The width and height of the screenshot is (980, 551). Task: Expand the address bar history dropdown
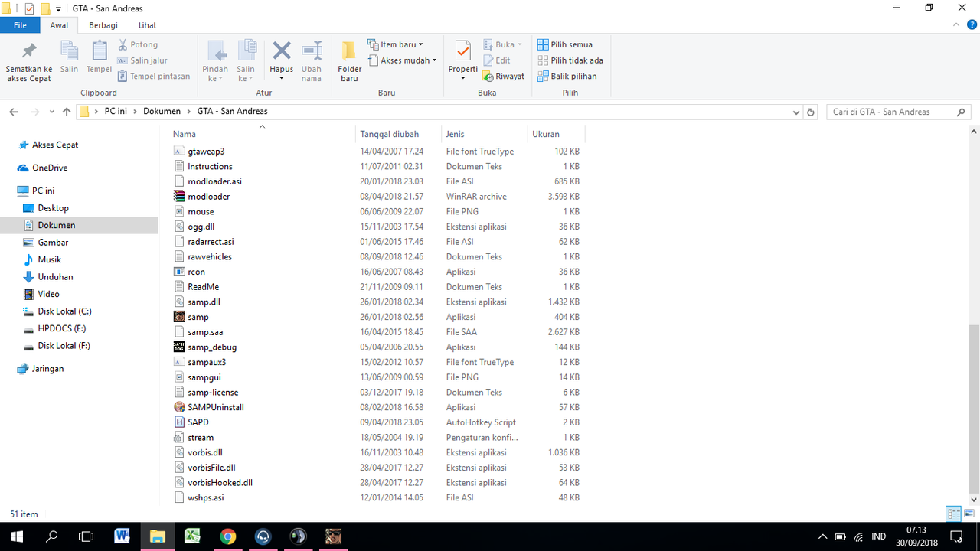(796, 112)
